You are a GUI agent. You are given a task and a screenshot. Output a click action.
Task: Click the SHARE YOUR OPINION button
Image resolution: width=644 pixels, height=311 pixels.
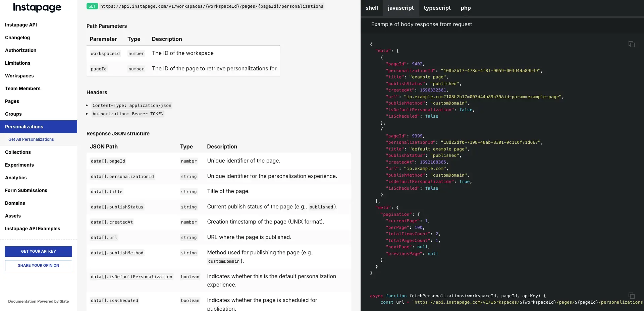(38, 265)
